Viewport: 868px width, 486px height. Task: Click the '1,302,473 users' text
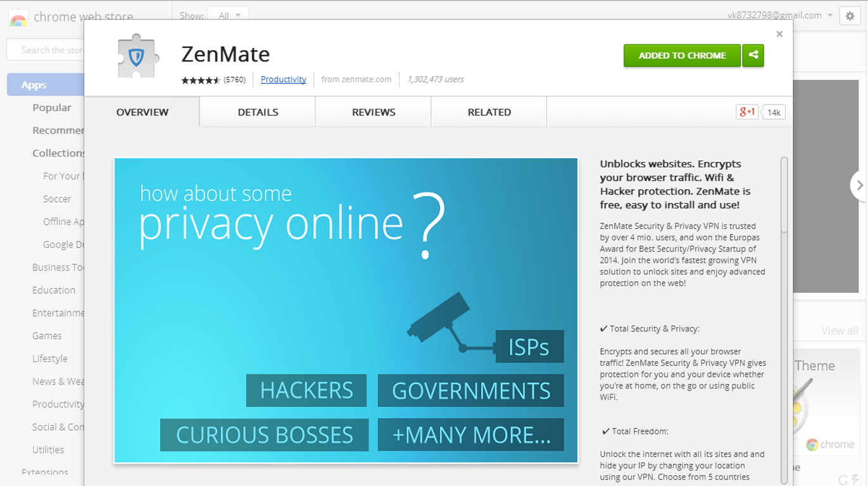point(436,79)
